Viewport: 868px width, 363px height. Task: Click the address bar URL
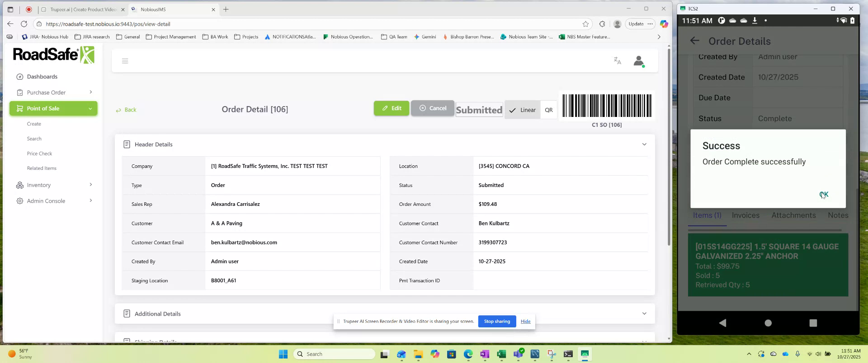(108, 24)
